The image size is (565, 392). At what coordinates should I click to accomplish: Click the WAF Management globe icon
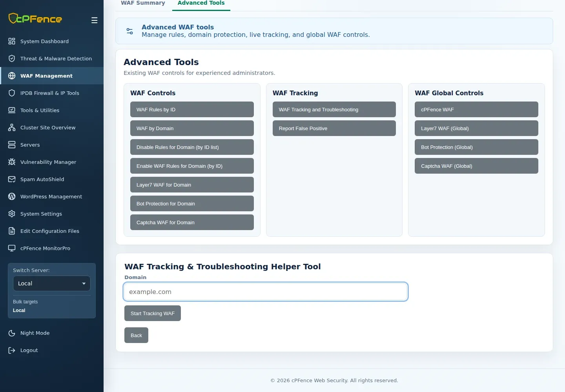(x=12, y=76)
